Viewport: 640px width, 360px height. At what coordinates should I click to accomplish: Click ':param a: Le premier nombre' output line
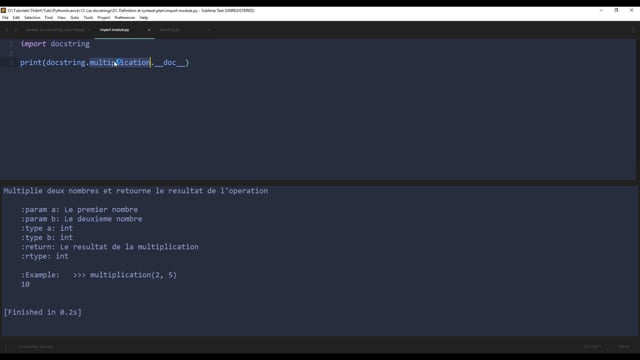pos(80,209)
